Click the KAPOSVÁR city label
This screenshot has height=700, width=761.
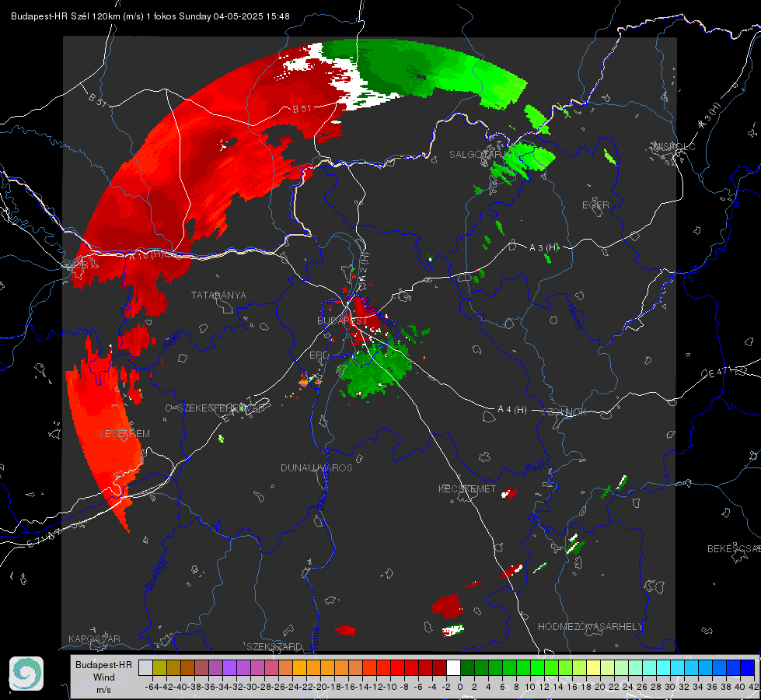click(94, 639)
